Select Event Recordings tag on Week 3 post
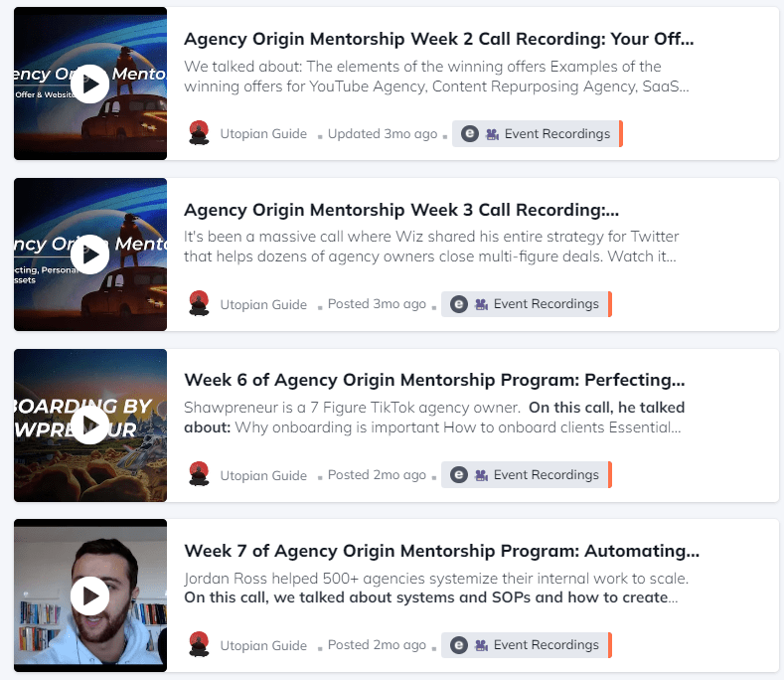784x680 pixels. click(527, 304)
